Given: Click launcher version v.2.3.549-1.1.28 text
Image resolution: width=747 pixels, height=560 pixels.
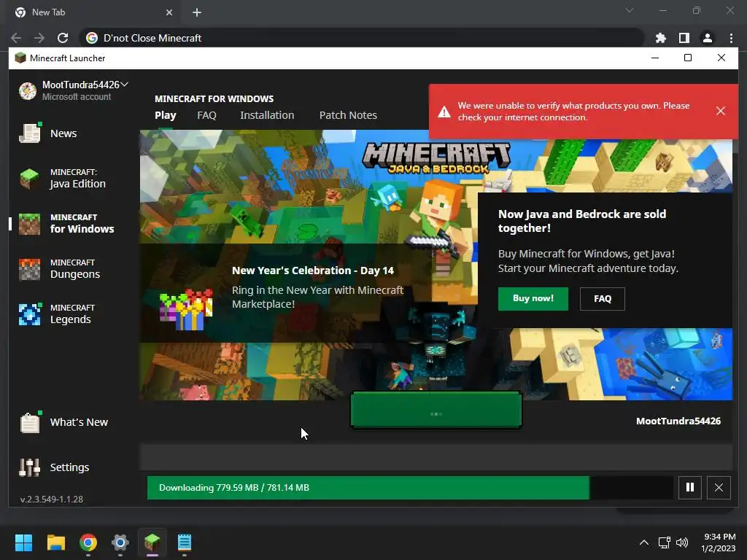Looking at the screenshot, I should click(52, 499).
